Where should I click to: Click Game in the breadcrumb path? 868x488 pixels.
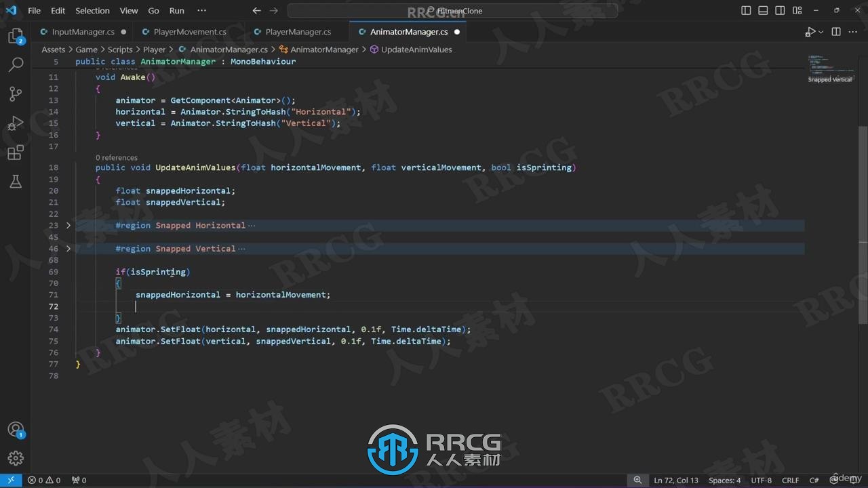87,49
